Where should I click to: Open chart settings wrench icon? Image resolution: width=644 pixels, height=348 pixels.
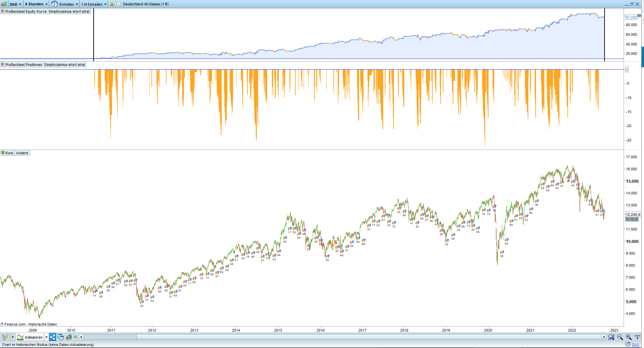tap(69, 337)
